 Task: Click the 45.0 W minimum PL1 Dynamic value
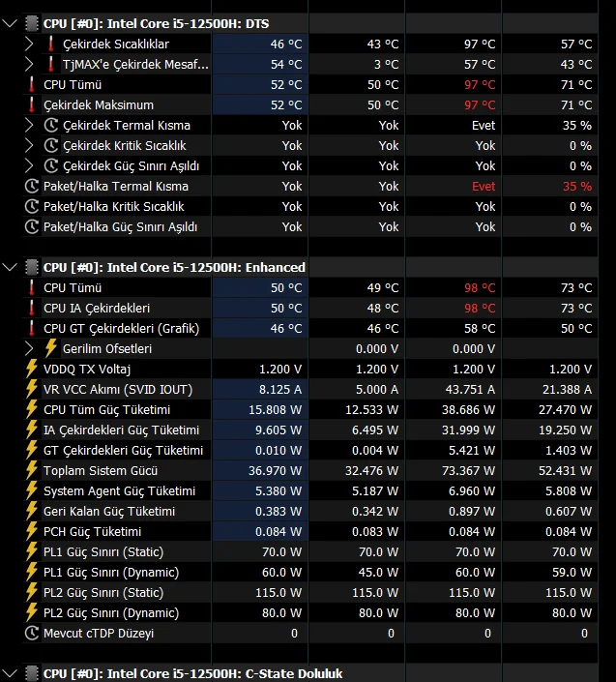coord(378,573)
